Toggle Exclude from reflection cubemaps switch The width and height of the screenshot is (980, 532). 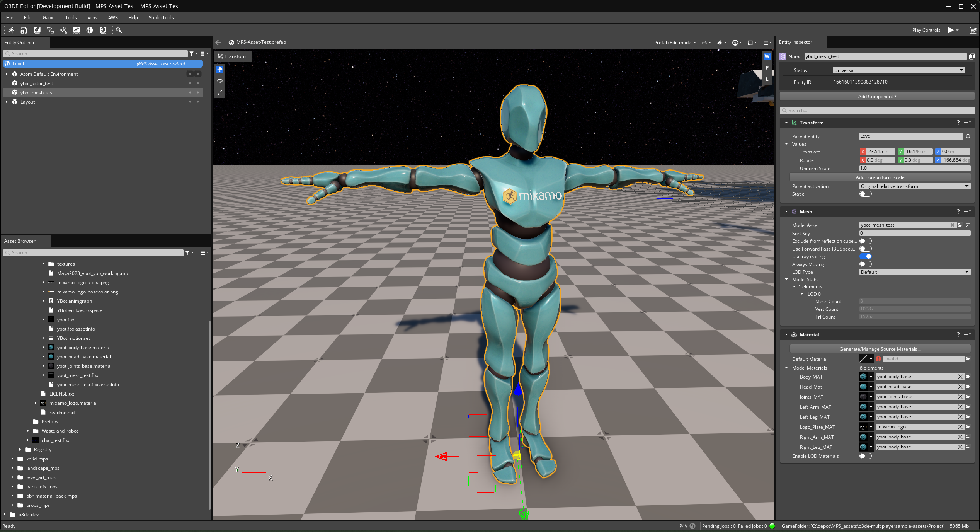866,241
